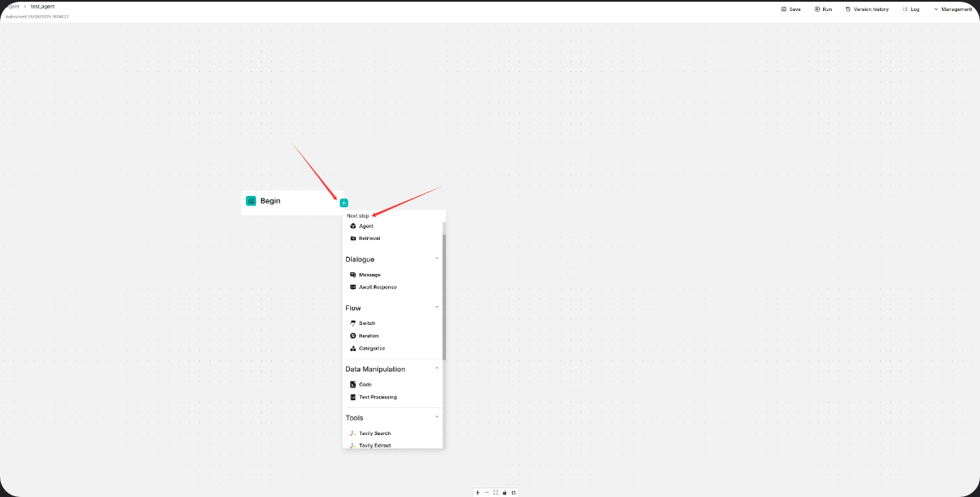Click the autosaved timestamp text

pyautogui.click(x=36, y=16)
